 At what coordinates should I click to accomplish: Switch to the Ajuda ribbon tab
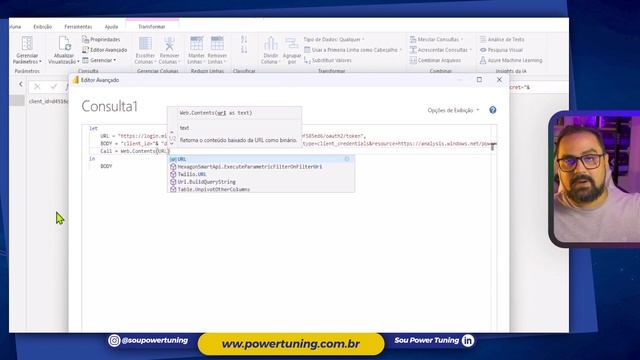pyautogui.click(x=111, y=27)
